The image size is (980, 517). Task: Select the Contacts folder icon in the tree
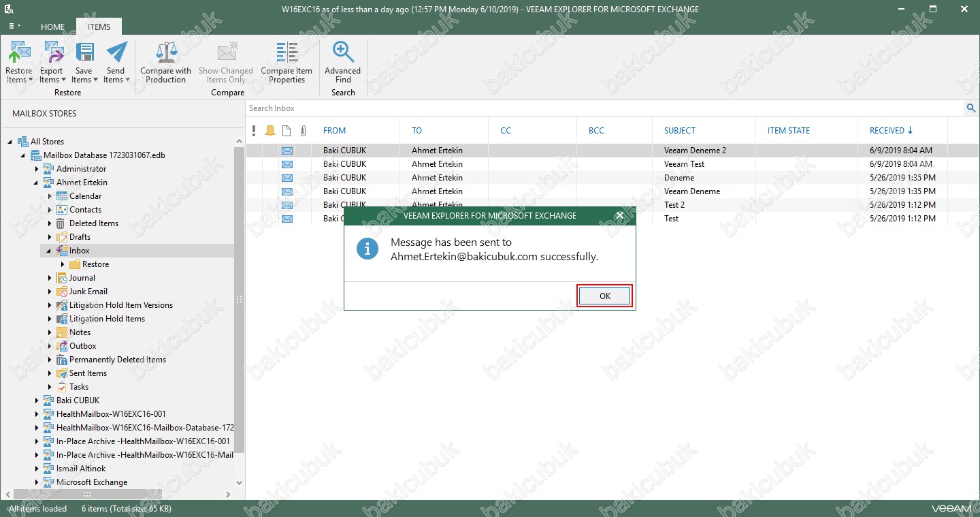[x=62, y=210]
